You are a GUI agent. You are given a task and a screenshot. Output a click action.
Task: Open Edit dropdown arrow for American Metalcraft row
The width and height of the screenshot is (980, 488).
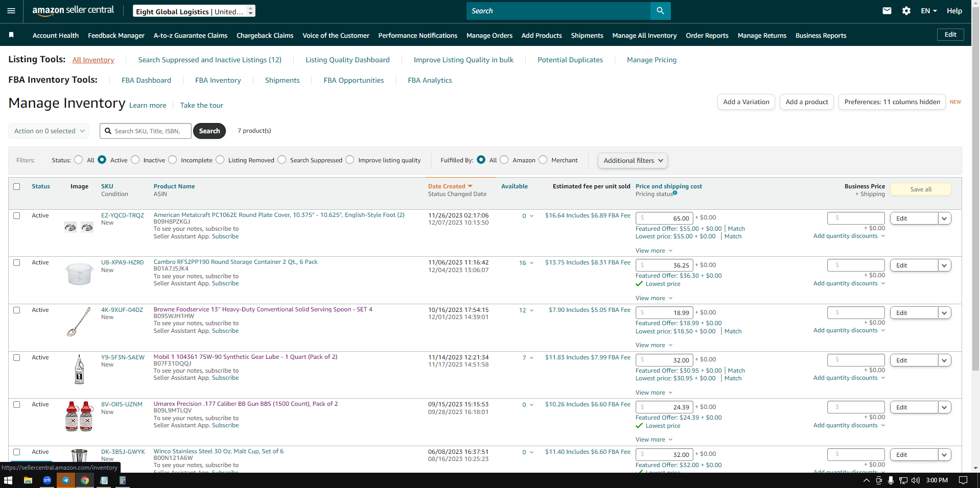(x=944, y=218)
